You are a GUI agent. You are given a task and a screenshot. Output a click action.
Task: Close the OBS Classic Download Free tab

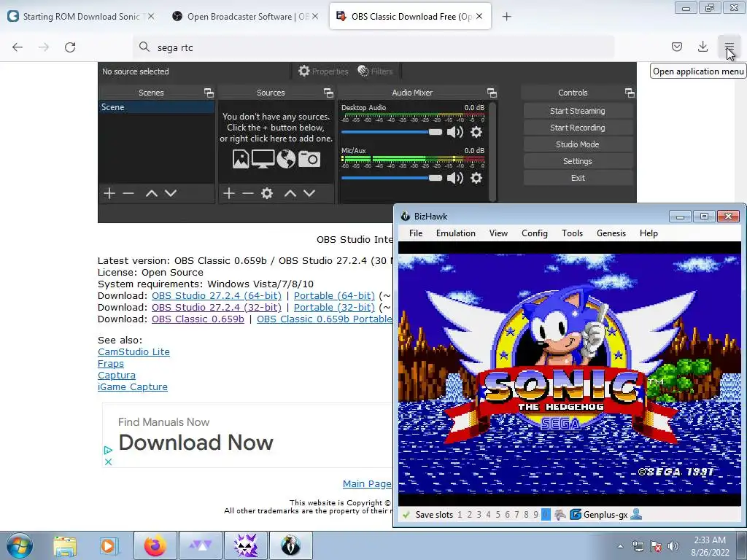click(479, 16)
